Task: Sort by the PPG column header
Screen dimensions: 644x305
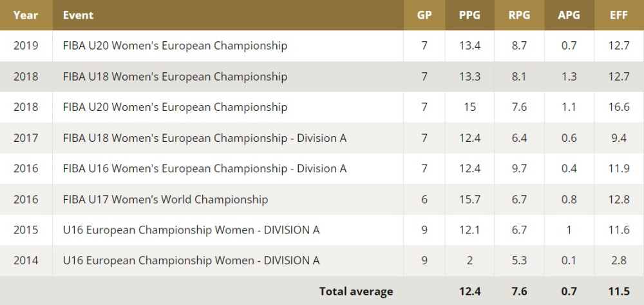Action: point(469,15)
